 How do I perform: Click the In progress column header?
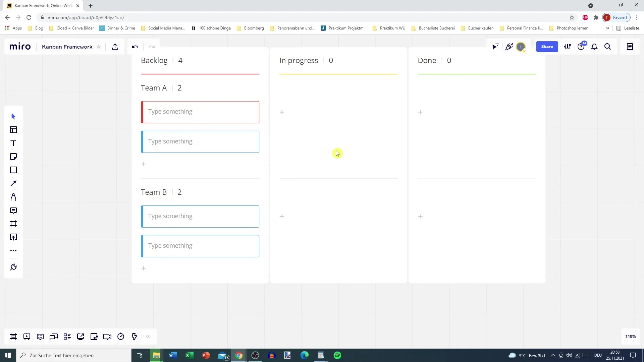tap(299, 60)
